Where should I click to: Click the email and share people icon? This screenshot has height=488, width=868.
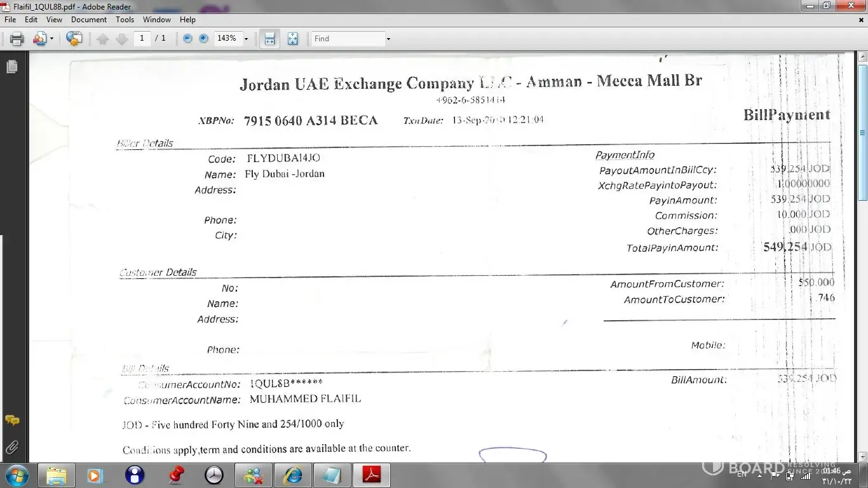click(x=39, y=39)
